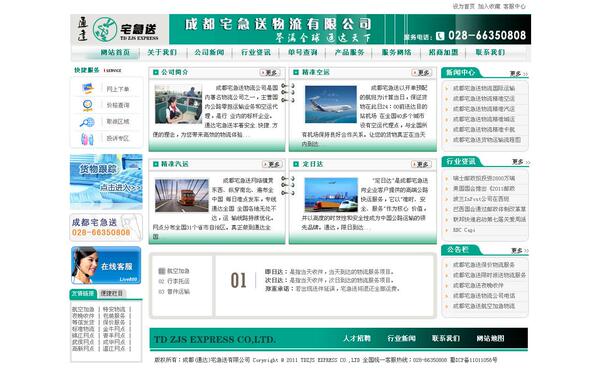600x368 pixels.
Task: Click 更多 button in 精准空运 panel
Action: tap(422, 73)
